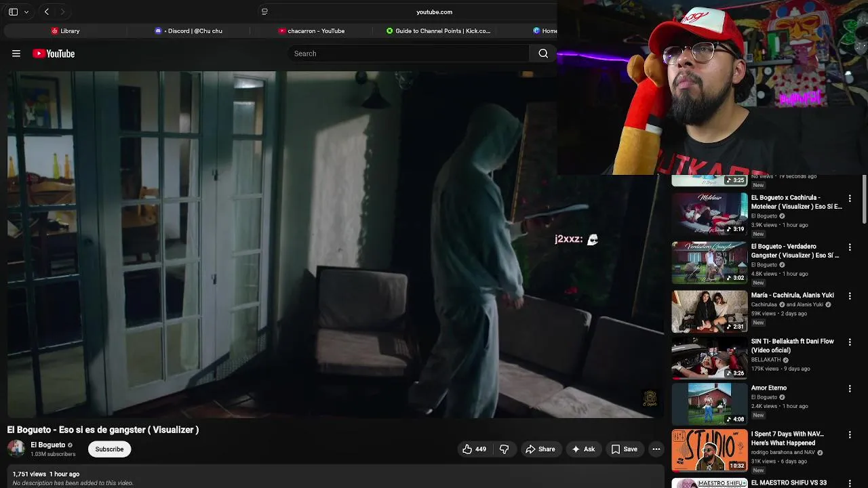
Task: Click the video title Eso si es de gangster
Action: click(x=102, y=430)
